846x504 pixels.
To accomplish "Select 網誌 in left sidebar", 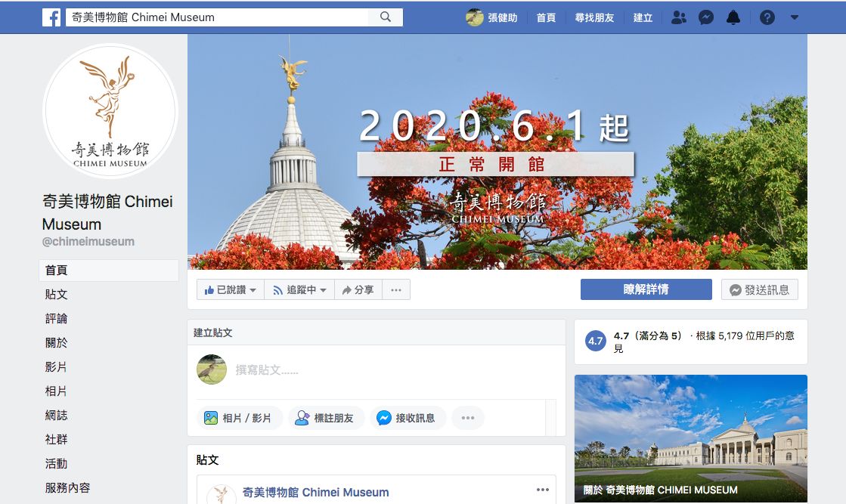I will [x=56, y=415].
